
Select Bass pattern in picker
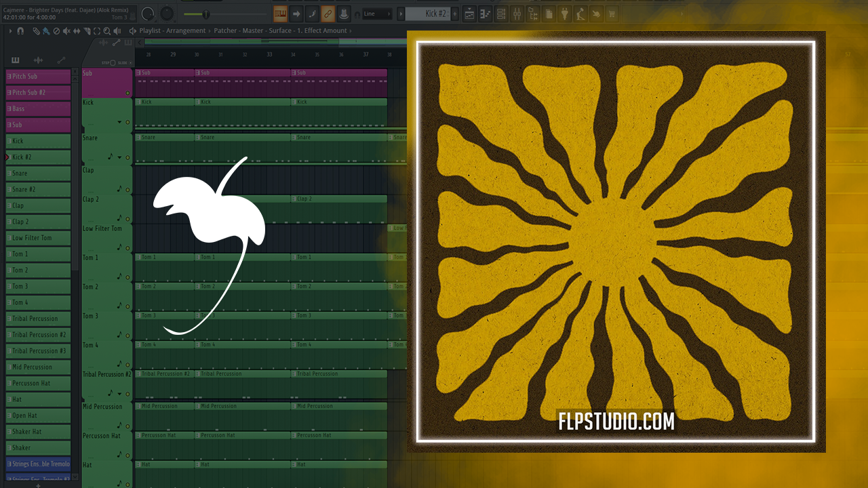[38, 108]
